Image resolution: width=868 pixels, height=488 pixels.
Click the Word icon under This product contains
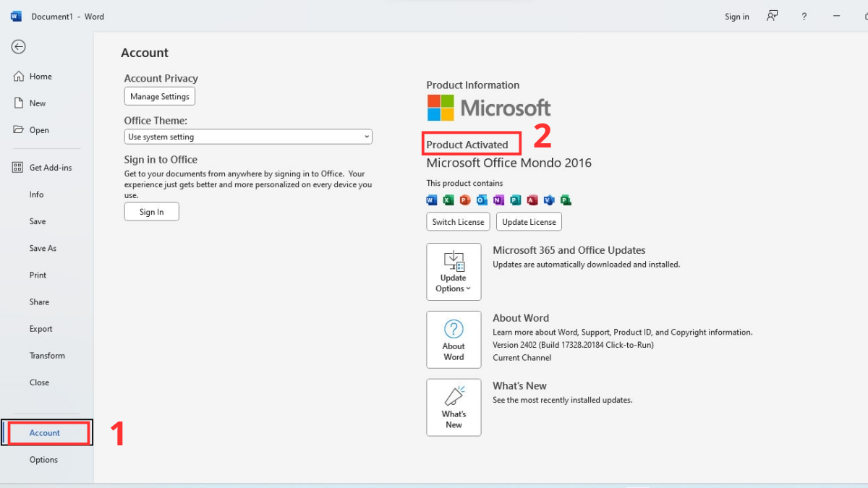(x=432, y=200)
